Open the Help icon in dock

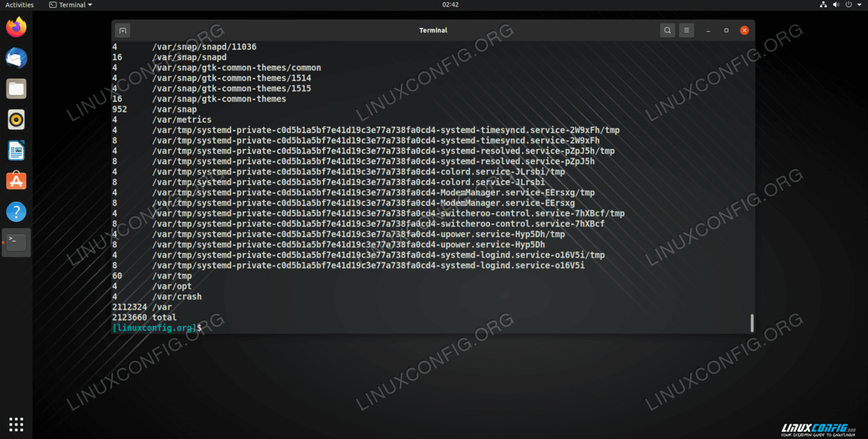pos(16,211)
